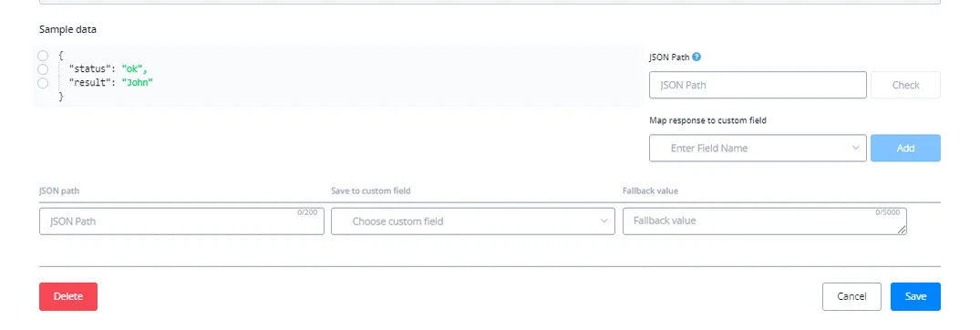Select the radio circle beside "status" line
Screen dimensions: 980x330
(43, 69)
